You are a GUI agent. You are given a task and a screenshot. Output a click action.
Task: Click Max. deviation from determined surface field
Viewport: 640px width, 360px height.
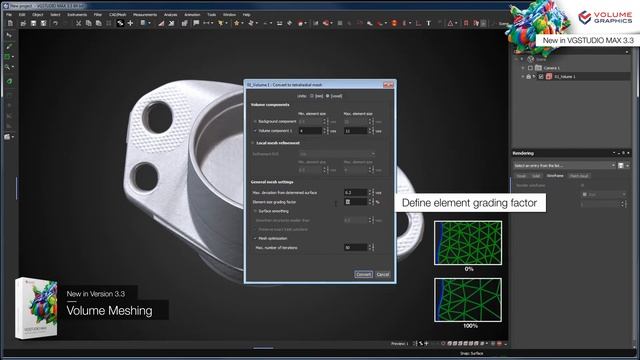pyautogui.click(x=356, y=193)
